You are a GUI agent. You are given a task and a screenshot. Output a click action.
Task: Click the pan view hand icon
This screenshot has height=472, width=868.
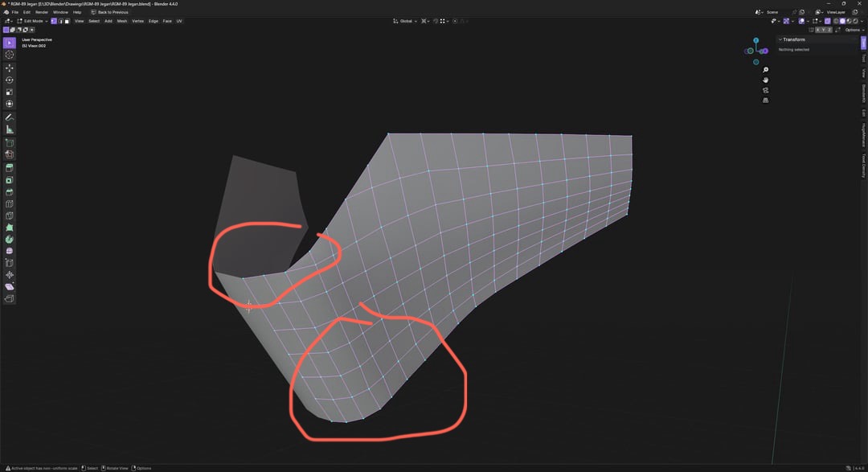click(766, 80)
